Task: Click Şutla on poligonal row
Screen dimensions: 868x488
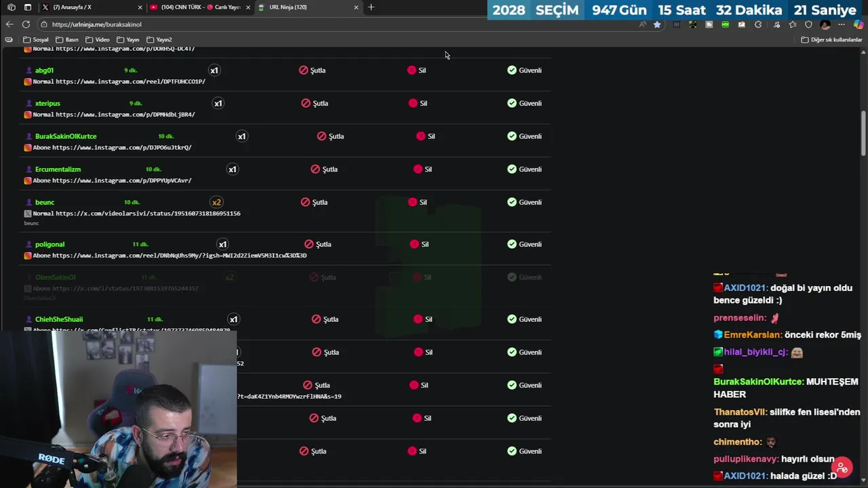Action: [x=317, y=244]
